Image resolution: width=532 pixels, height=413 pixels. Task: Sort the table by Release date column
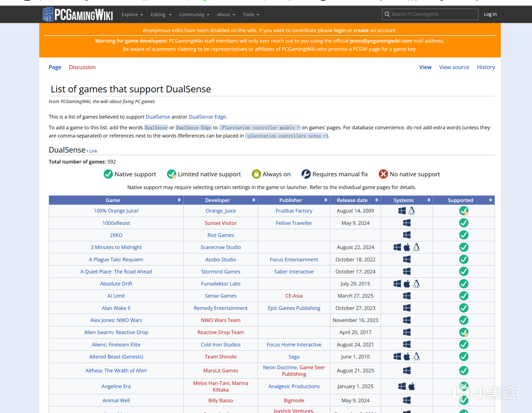[355, 200]
